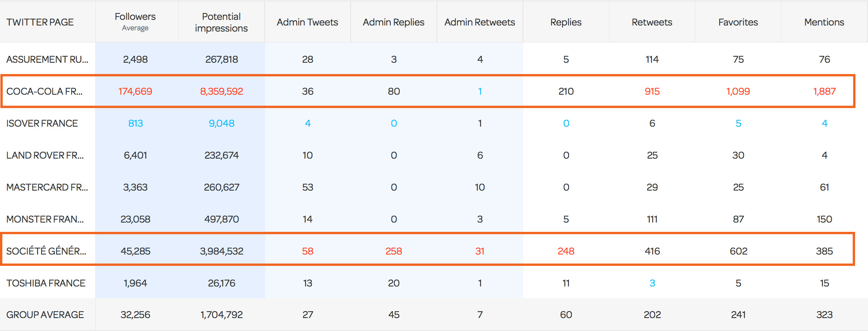Click the TOSHIBA FRANCE row label
This screenshot has height=331, width=868.
(x=46, y=283)
